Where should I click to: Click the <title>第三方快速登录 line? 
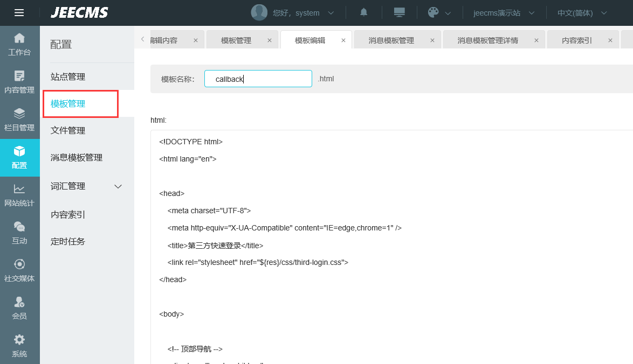(215, 246)
